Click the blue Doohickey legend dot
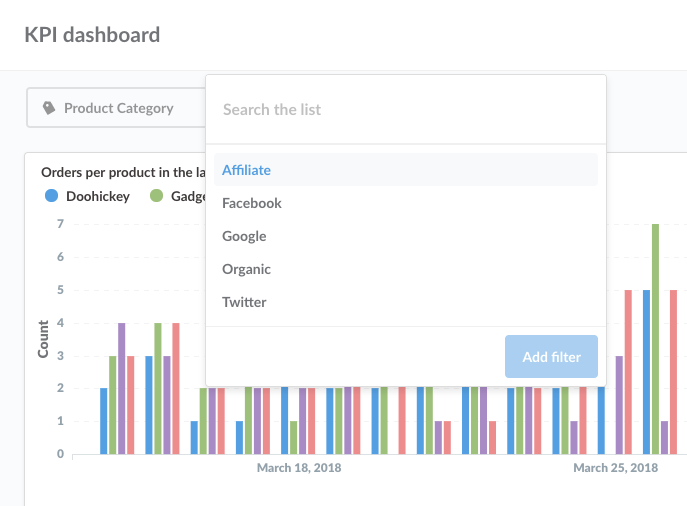This screenshot has height=506, width=687. pos(51,196)
